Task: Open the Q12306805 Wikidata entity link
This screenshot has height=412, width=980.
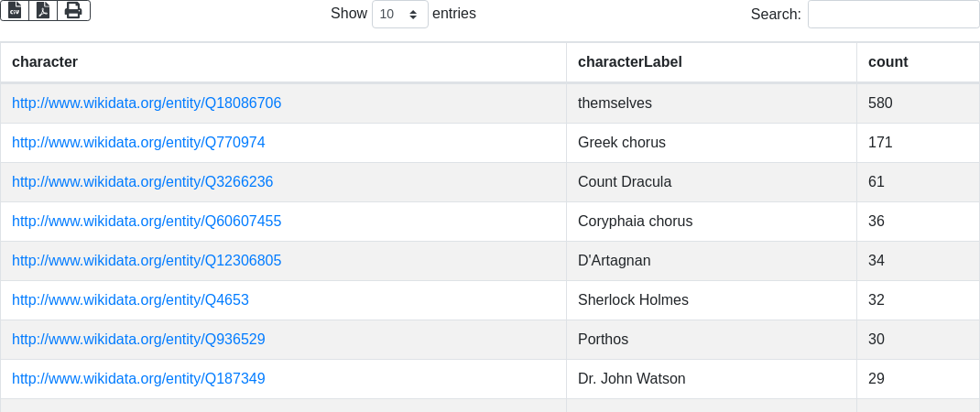Action: (147, 261)
